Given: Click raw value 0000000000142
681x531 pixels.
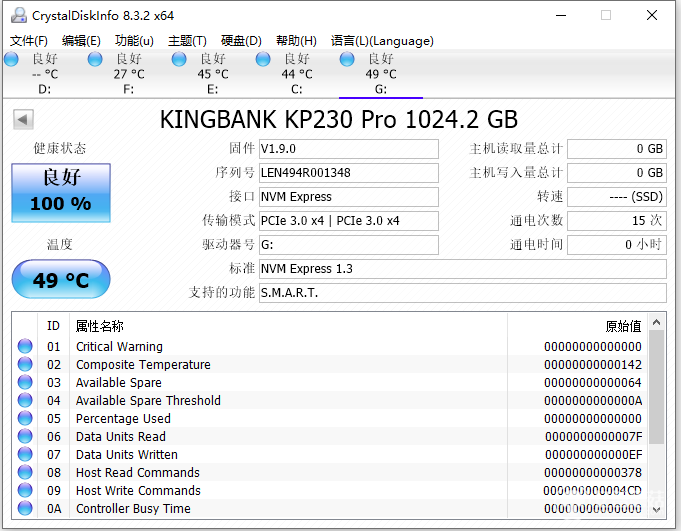Looking at the screenshot, I should (x=593, y=365).
